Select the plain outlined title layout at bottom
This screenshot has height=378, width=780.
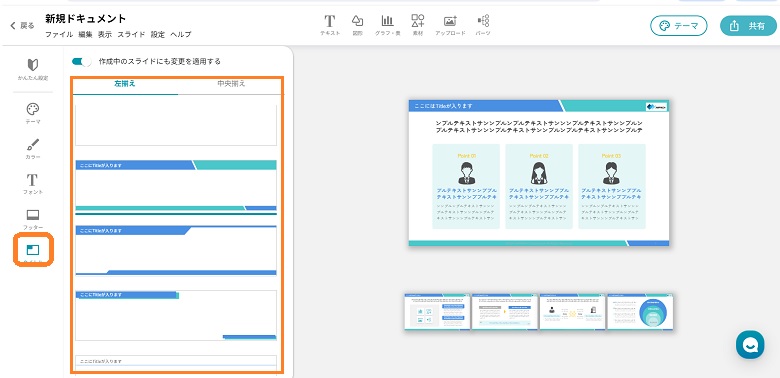[176, 364]
